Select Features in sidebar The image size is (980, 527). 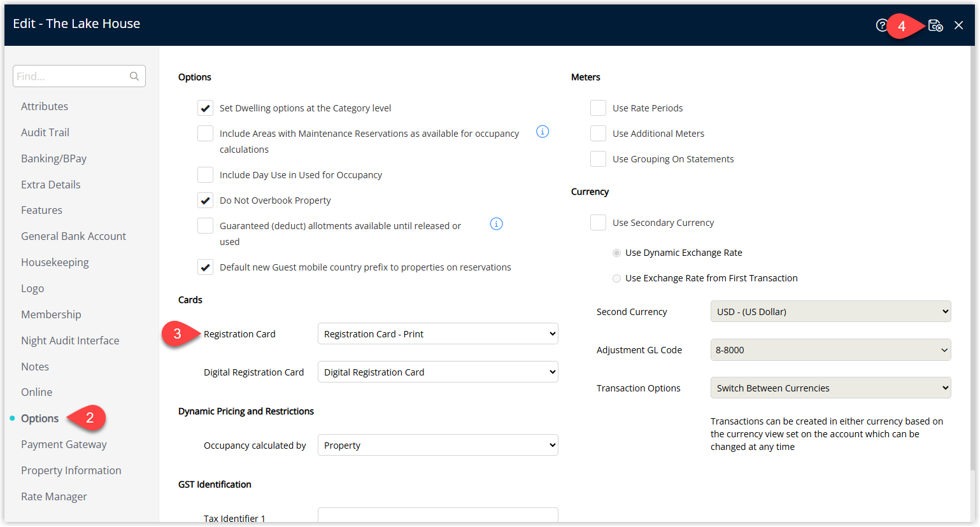pyautogui.click(x=41, y=210)
